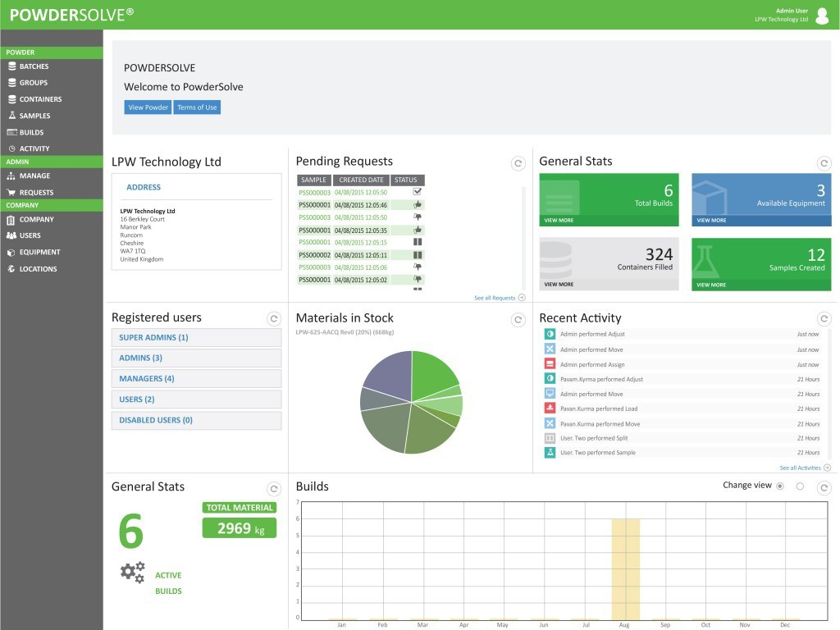Screen dimensions: 840x630
Task: Select the first Change view radio button
Action: pos(779,486)
